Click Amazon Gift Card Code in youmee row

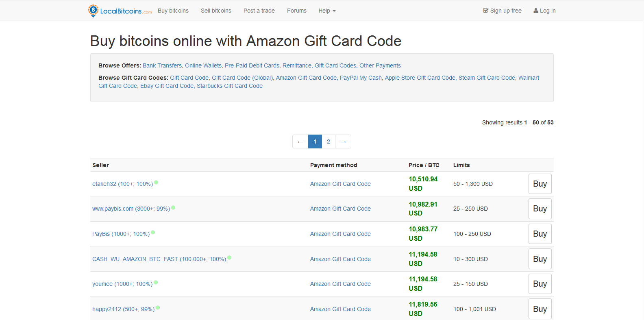pyautogui.click(x=340, y=284)
